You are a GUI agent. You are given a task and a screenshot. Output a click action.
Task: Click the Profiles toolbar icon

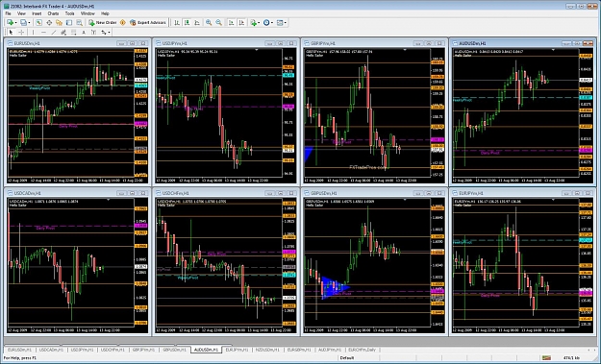pyautogui.click(x=23, y=23)
